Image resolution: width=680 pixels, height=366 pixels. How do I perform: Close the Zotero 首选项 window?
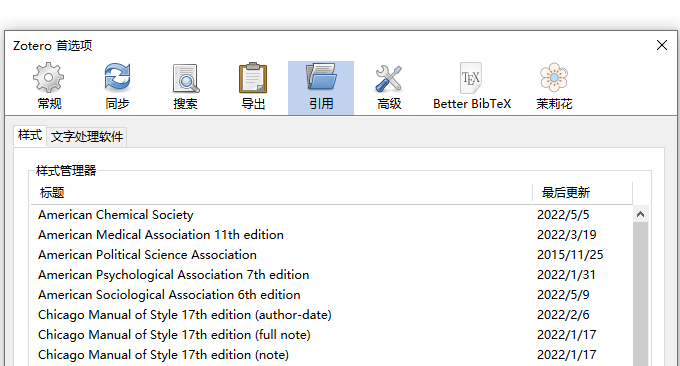[x=661, y=45]
